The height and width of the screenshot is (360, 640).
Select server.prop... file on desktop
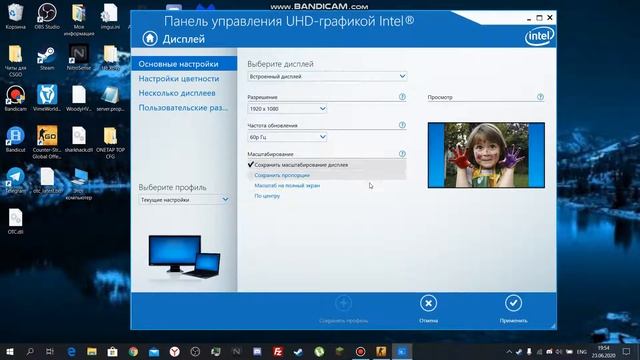tap(110, 98)
